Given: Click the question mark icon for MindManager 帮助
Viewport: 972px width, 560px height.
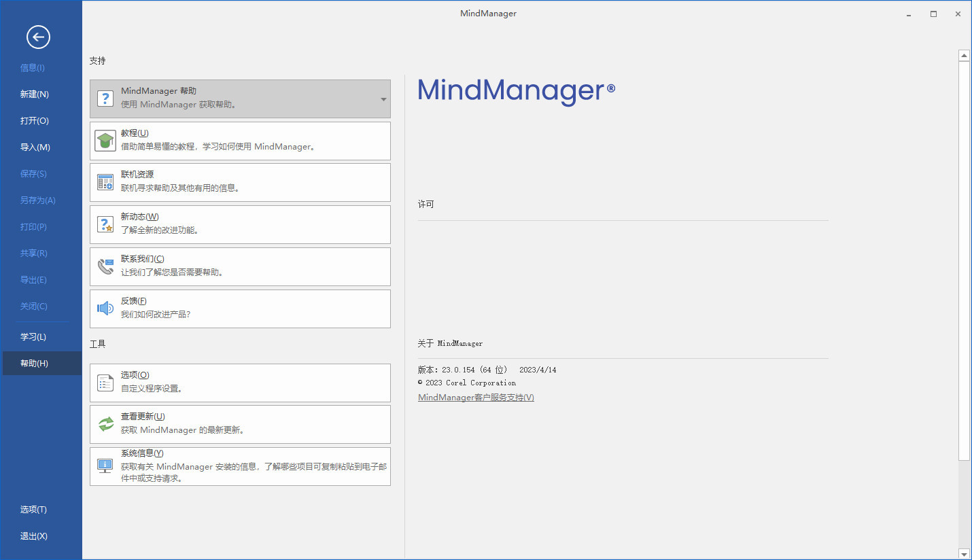Looking at the screenshot, I should 105,99.
